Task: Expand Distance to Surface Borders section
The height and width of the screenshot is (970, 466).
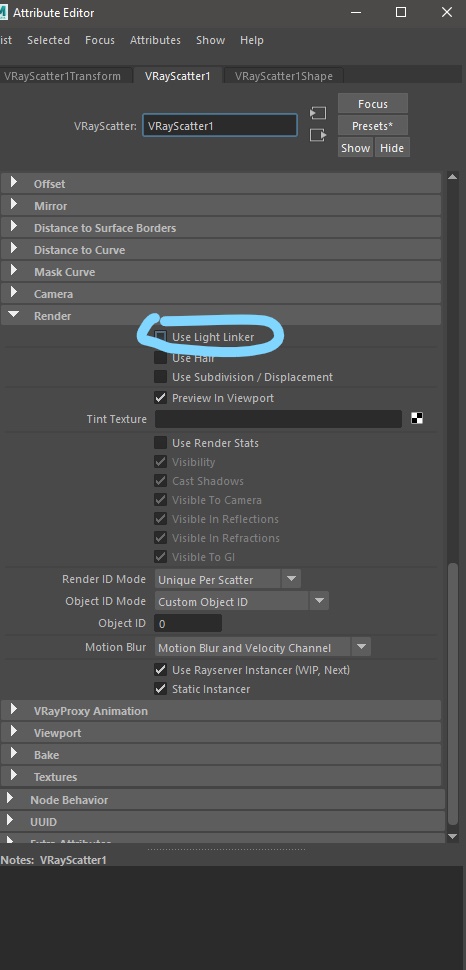Action: pos(221,228)
